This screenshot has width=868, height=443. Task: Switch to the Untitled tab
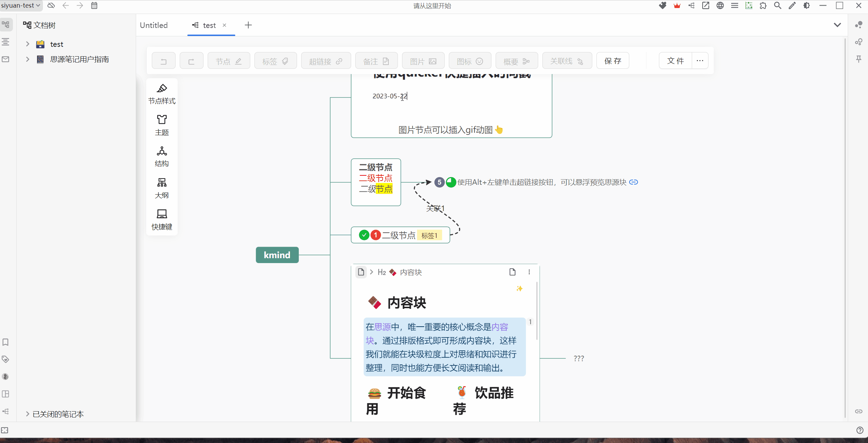[154, 25]
